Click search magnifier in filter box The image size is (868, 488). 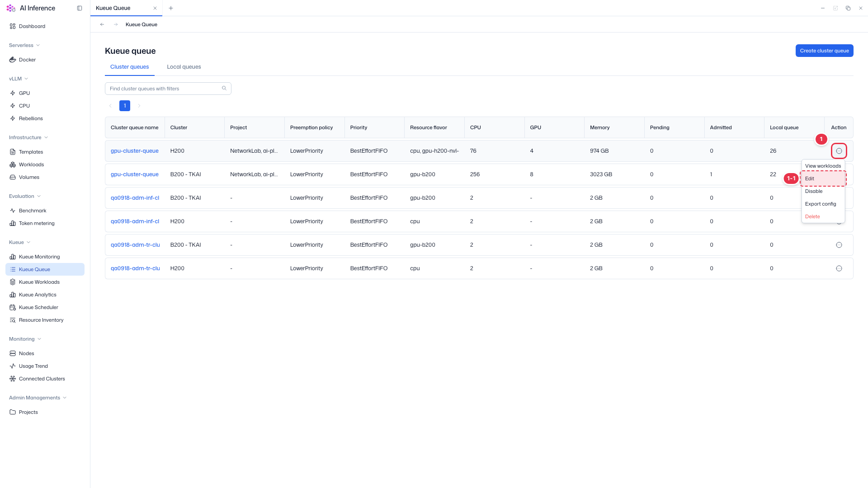click(x=224, y=89)
